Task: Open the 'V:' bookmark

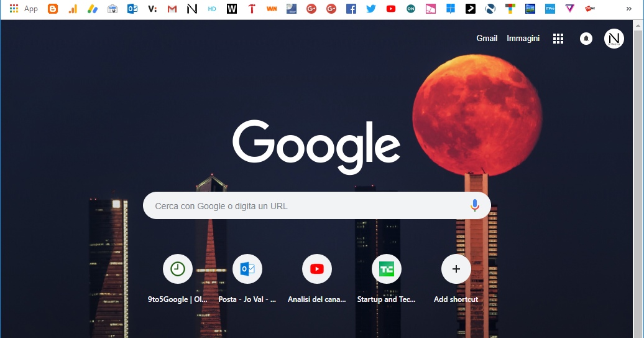Action: pyautogui.click(x=152, y=9)
